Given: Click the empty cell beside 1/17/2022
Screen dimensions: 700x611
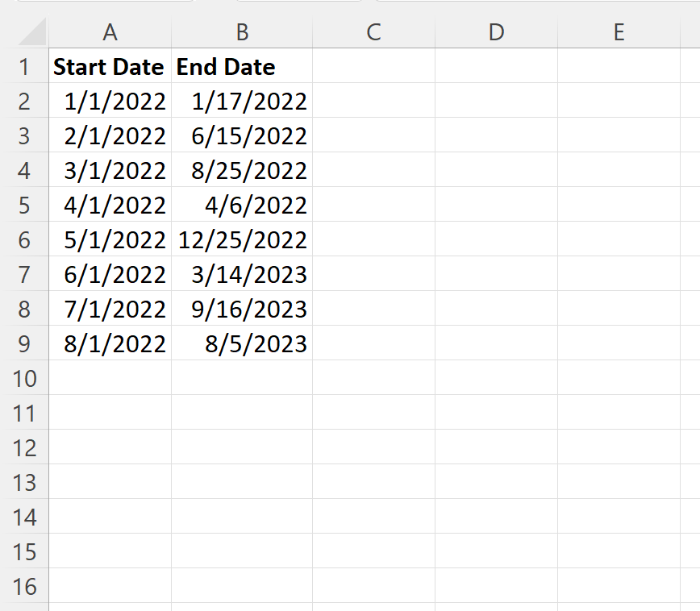Looking at the screenshot, I should [373, 101].
